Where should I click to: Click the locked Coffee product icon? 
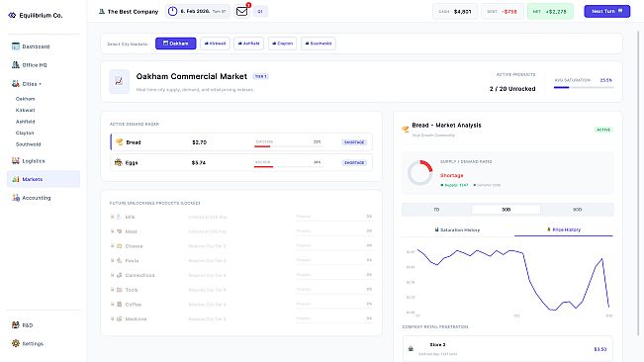pos(119,304)
